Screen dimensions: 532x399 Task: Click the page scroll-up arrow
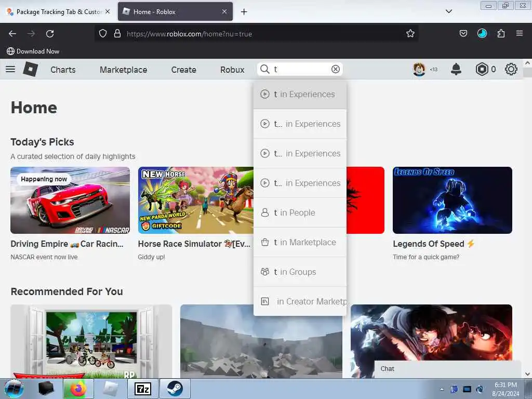[527, 63]
